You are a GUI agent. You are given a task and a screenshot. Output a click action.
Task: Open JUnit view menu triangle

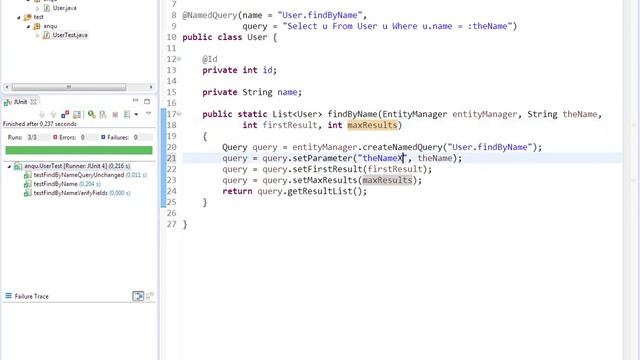pos(148,114)
